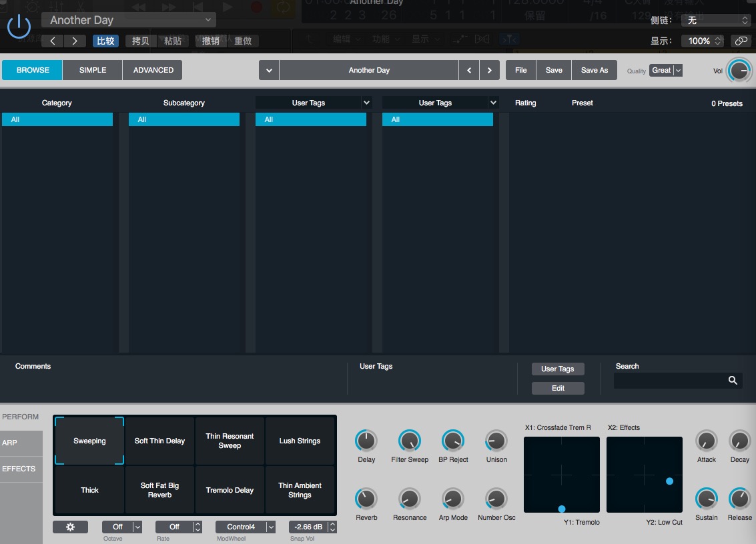Click the link chain icon
756x544 pixels.
(x=741, y=41)
